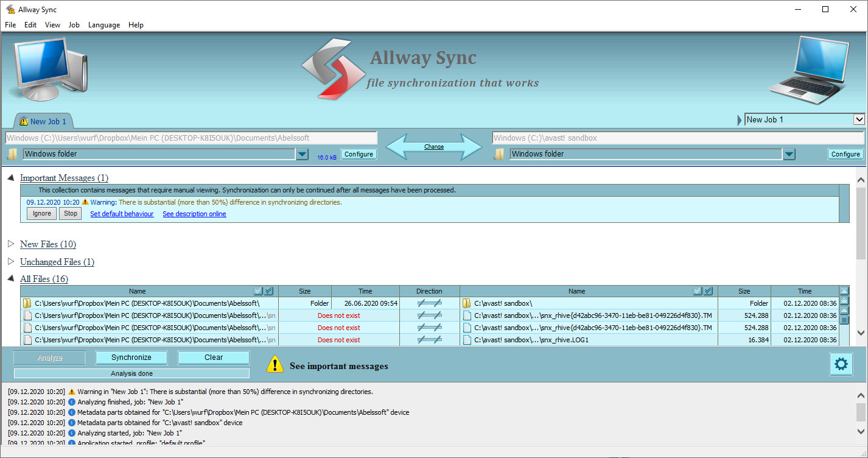This screenshot has width=868, height=458.
Task: Click the warning triangle next to See important messages
Action: [x=275, y=364]
